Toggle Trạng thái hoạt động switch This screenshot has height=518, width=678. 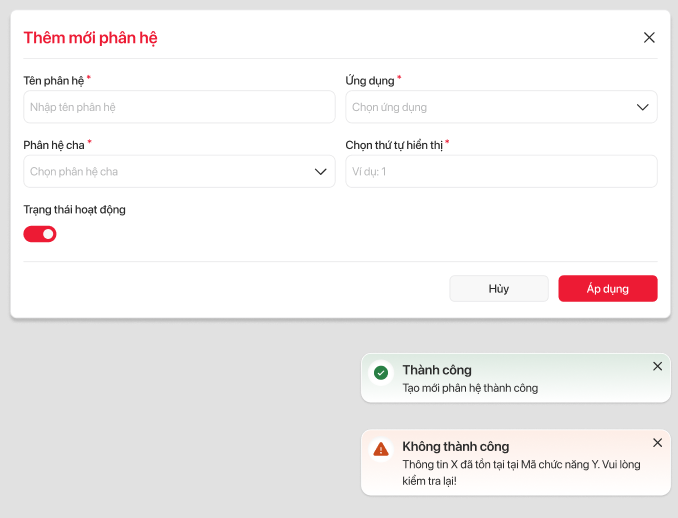40,234
